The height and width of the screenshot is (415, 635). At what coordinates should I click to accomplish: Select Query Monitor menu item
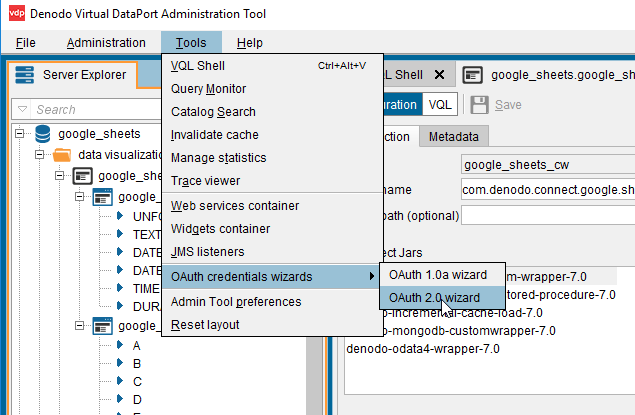[272, 89]
